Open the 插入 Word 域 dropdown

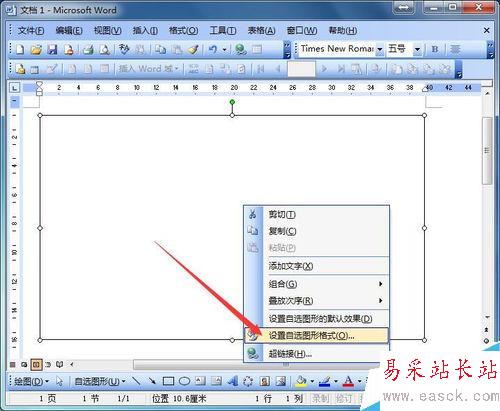point(149,69)
